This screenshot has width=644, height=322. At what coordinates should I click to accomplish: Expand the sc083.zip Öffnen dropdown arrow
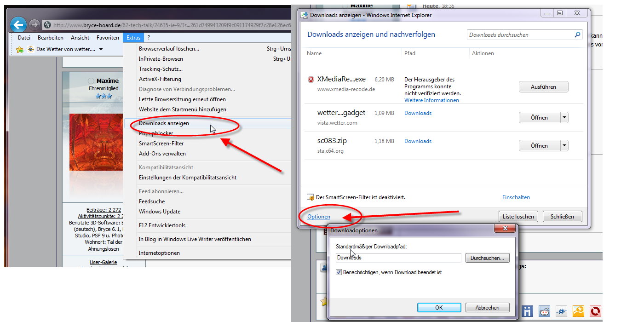tap(564, 146)
